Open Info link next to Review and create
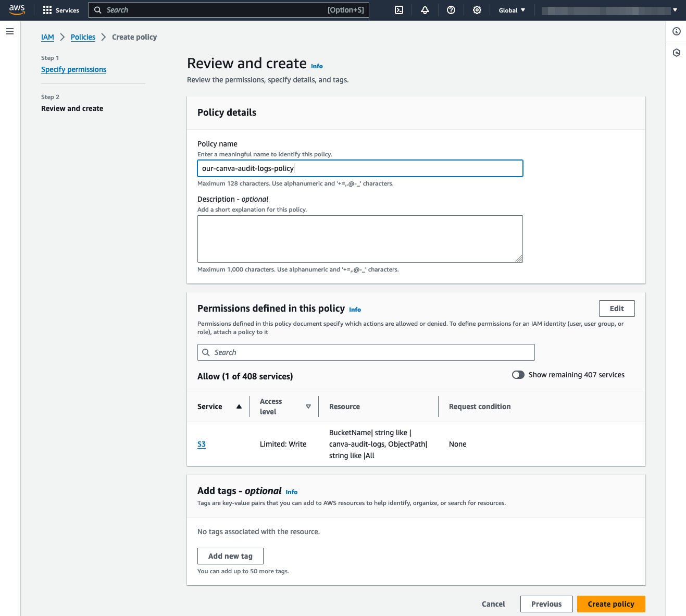The width and height of the screenshot is (686, 616). pyautogui.click(x=317, y=66)
